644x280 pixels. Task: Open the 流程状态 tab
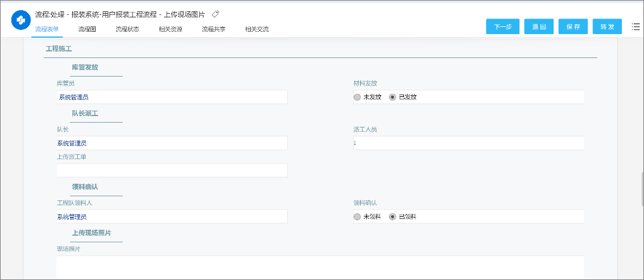(127, 29)
